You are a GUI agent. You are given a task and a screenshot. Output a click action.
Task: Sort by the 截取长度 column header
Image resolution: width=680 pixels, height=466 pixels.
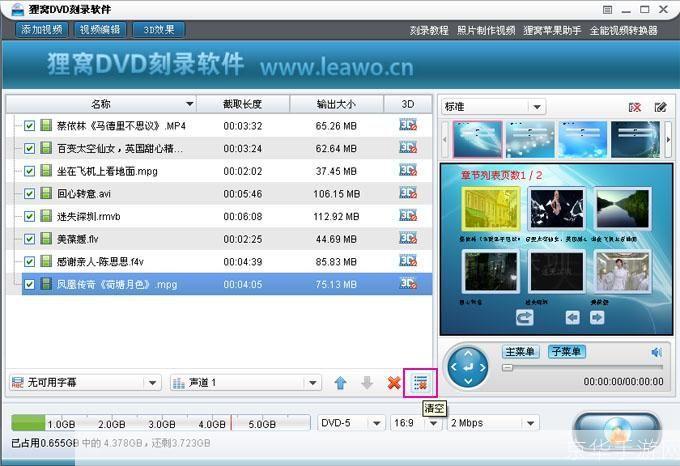(243, 104)
